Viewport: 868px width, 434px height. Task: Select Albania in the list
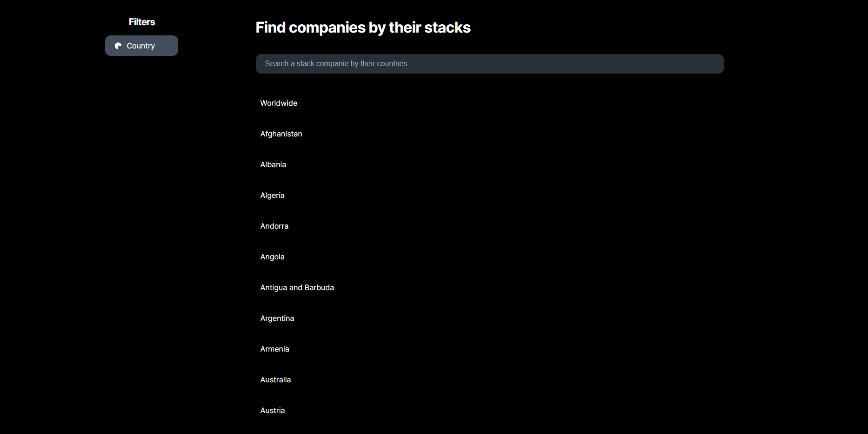point(273,165)
